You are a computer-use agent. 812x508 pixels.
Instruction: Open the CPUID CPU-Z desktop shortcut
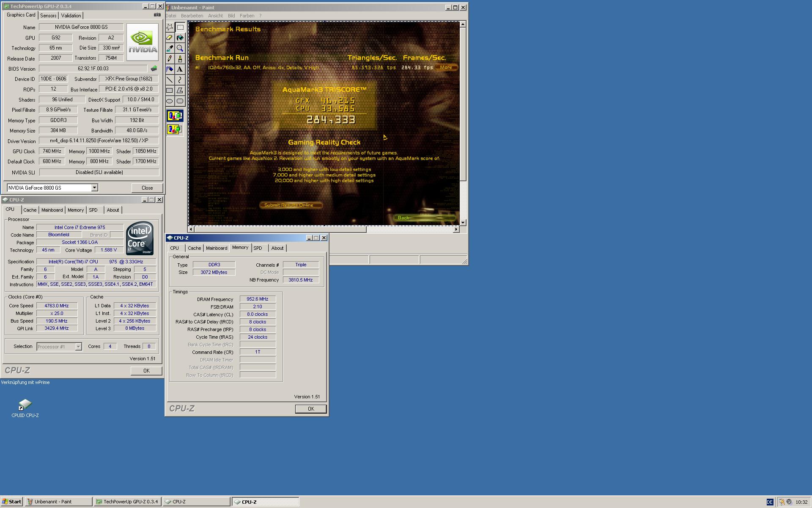coord(25,408)
